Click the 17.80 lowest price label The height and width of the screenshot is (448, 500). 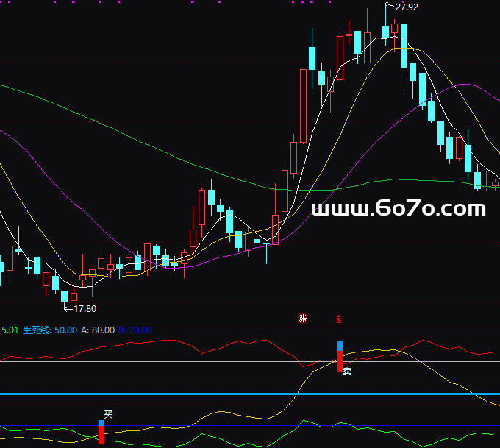[85, 309]
